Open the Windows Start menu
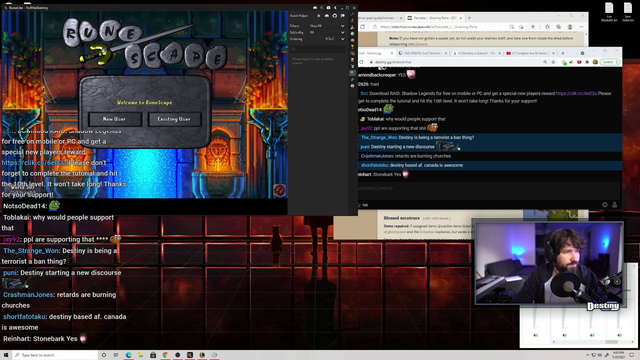The image size is (640, 360). click(x=6, y=355)
